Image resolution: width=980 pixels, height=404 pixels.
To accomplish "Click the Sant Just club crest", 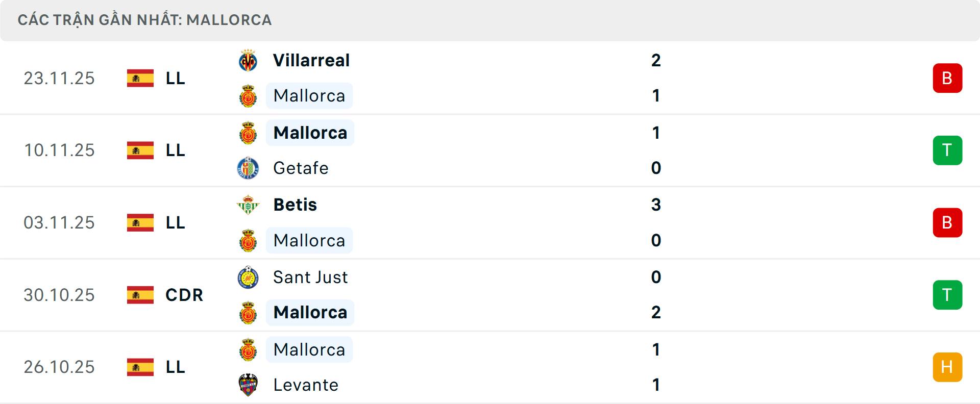I will click(248, 277).
